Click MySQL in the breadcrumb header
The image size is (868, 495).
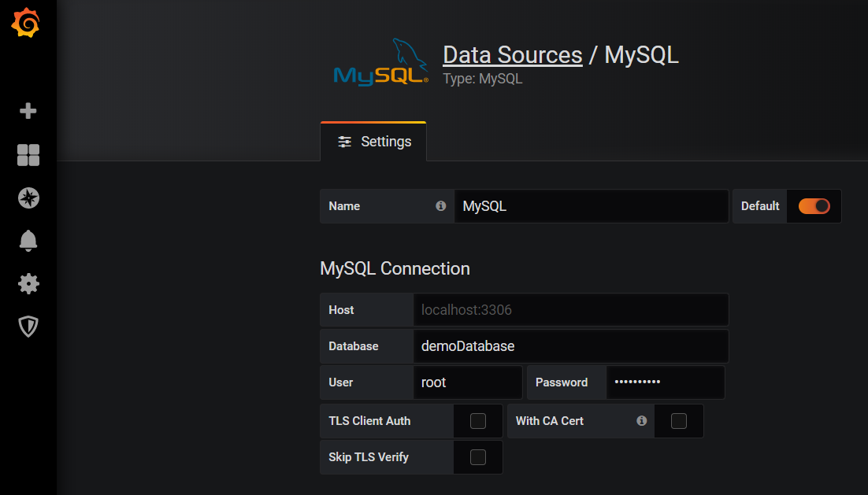pos(640,54)
